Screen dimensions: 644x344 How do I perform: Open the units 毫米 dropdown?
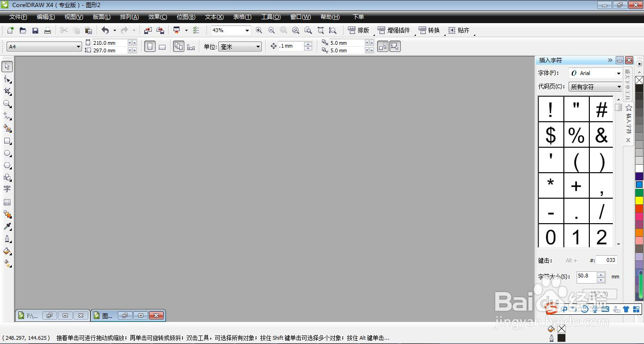258,46
